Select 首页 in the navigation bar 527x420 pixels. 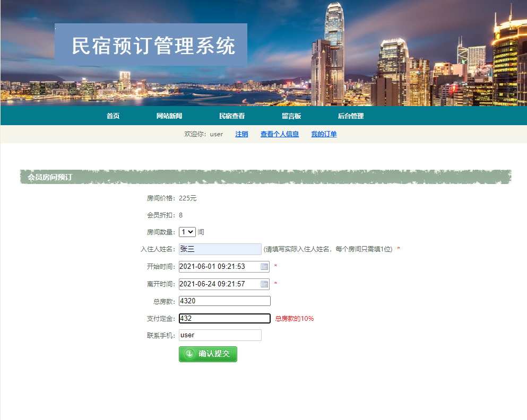[113, 115]
